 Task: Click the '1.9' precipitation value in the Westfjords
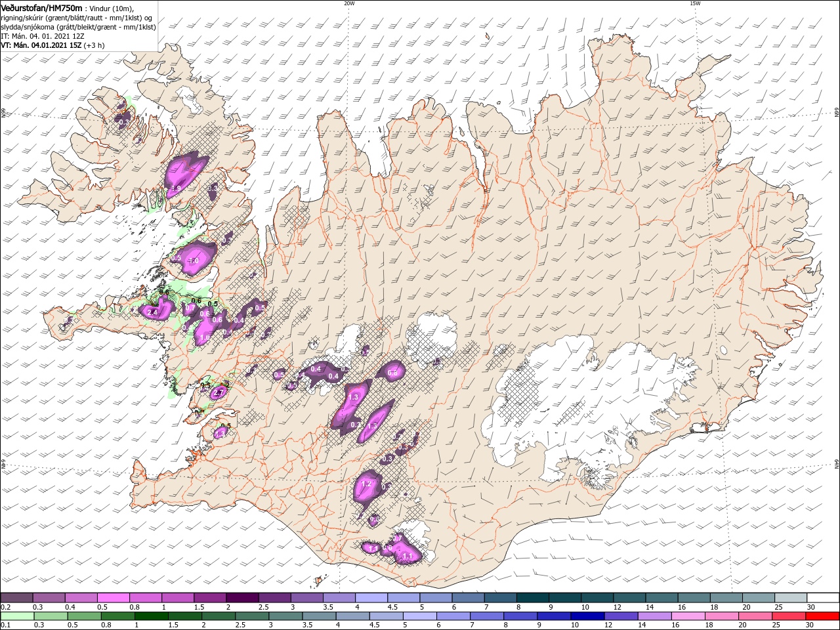176,188
